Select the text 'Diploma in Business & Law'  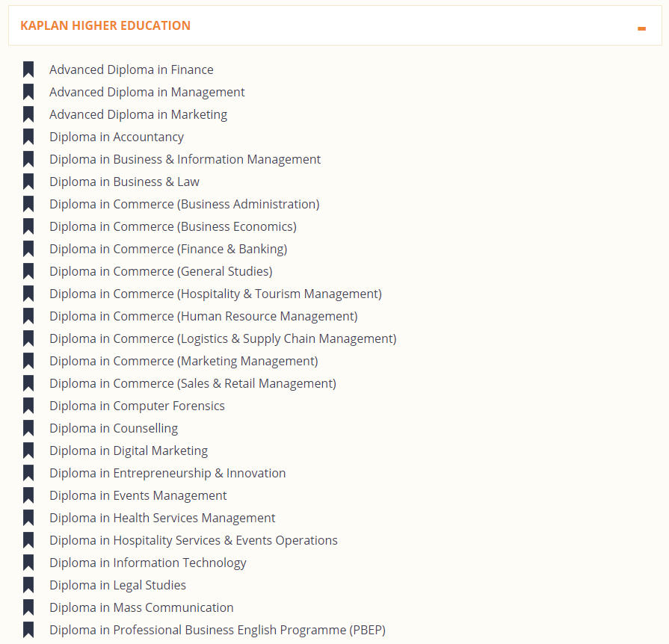(x=124, y=182)
